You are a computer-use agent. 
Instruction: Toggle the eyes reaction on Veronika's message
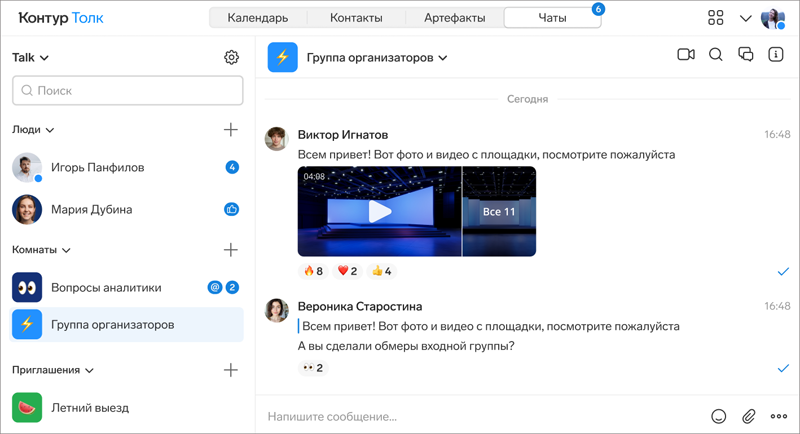pyautogui.click(x=312, y=368)
